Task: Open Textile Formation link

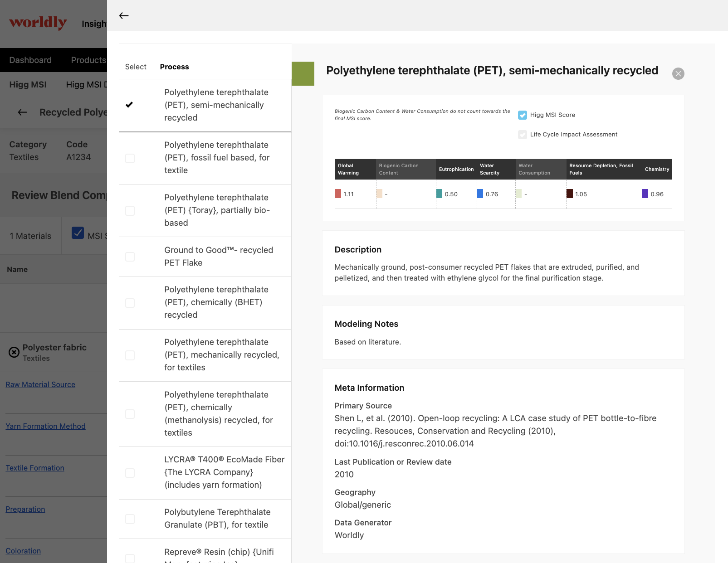Action: [35, 468]
